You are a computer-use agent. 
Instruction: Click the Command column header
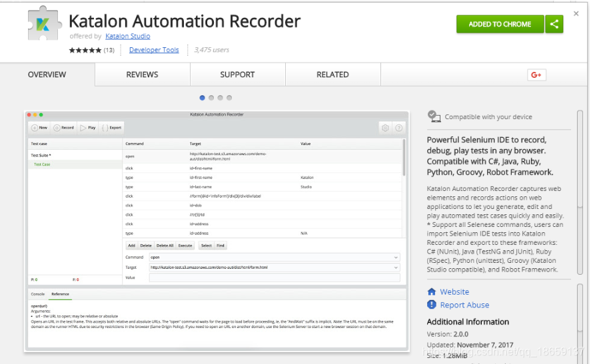tap(135, 144)
